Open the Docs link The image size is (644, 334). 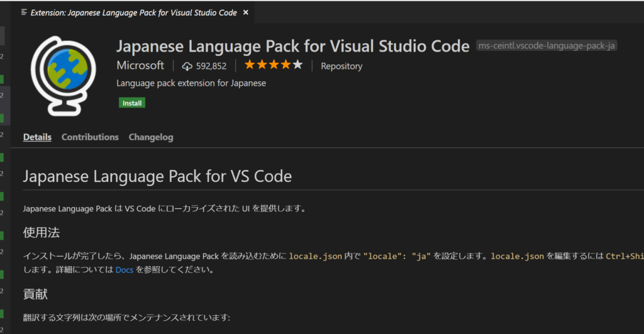[125, 270]
